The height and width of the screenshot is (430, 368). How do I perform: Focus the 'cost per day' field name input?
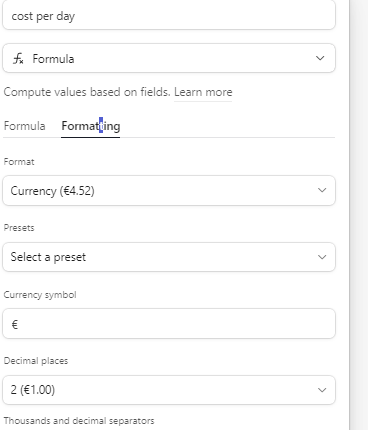coord(169,15)
